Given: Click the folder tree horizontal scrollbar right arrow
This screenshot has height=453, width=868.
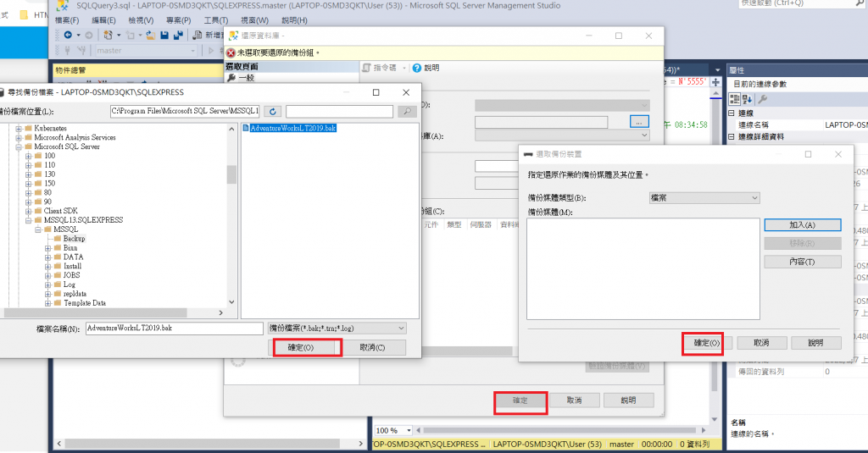Looking at the screenshot, I should pyautogui.click(x=221, y=313).
